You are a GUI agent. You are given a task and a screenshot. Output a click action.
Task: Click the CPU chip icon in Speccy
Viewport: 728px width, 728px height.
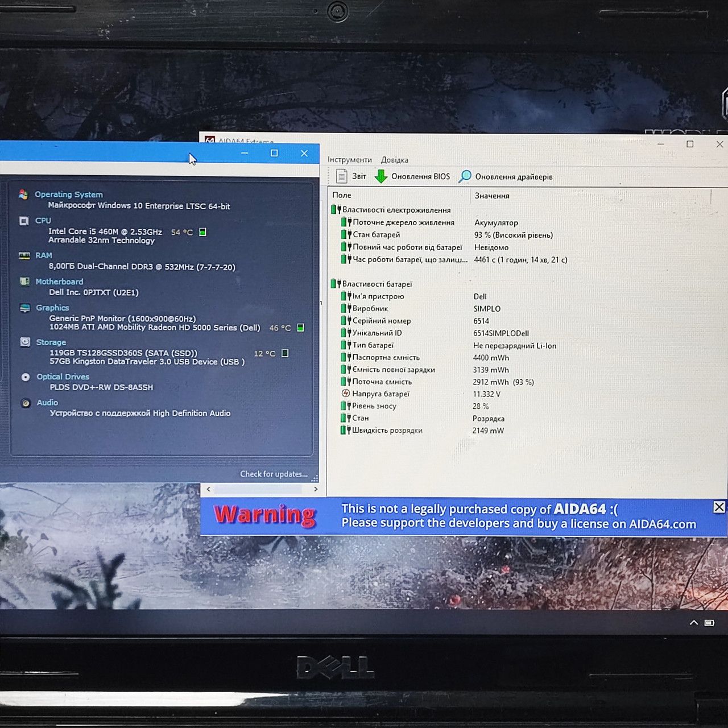point(24,221)
